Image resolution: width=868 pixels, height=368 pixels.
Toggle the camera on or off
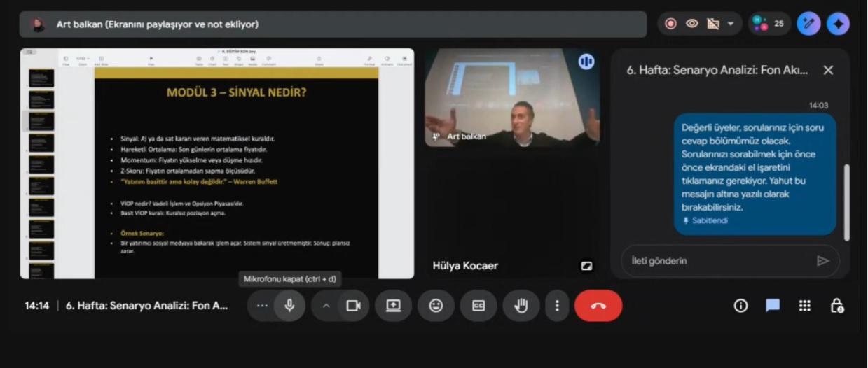click(353, 306)
